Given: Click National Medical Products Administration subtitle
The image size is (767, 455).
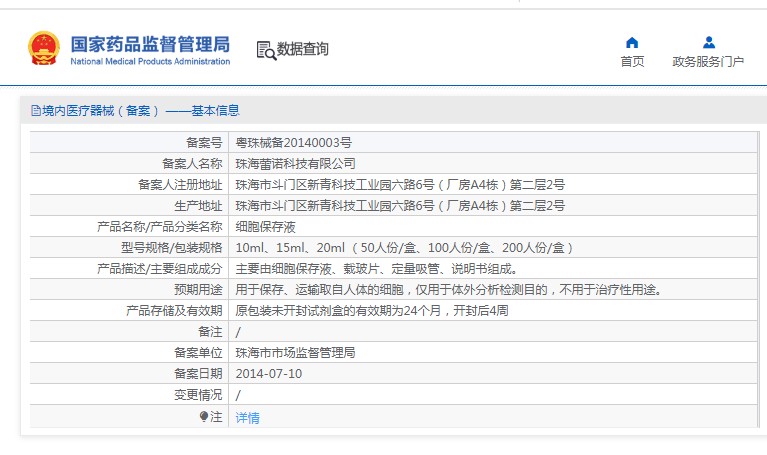Looking at the screenshot, I should [x=150, y=62].
